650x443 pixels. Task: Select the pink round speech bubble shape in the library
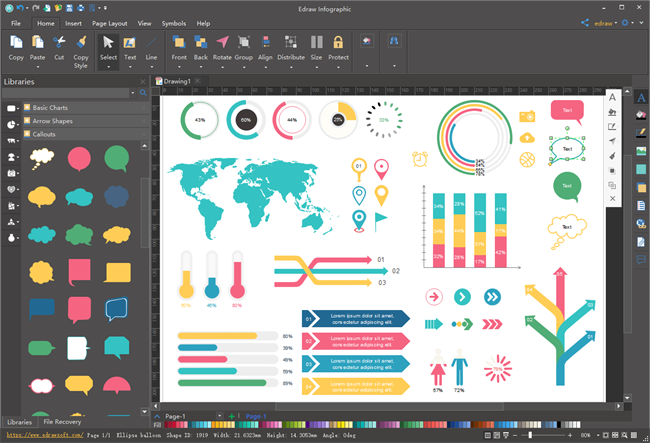tap(79, 159)
